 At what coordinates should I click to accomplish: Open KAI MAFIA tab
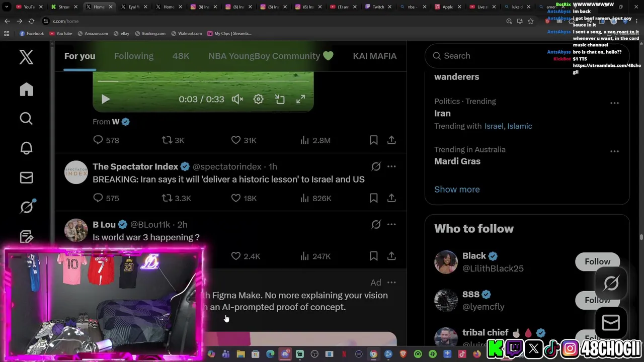click(375, 56)
